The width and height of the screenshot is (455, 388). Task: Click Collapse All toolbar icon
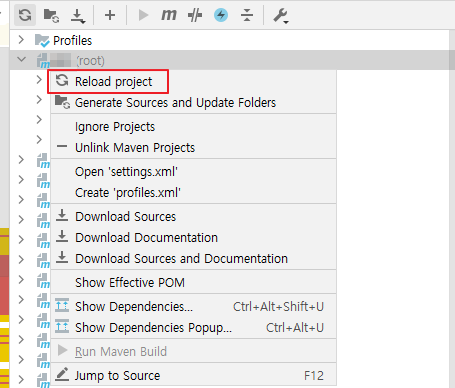point(247,15)
